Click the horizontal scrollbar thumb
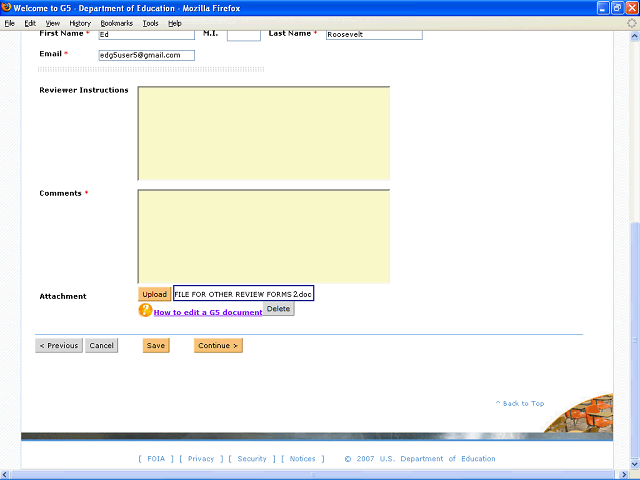 314,475
